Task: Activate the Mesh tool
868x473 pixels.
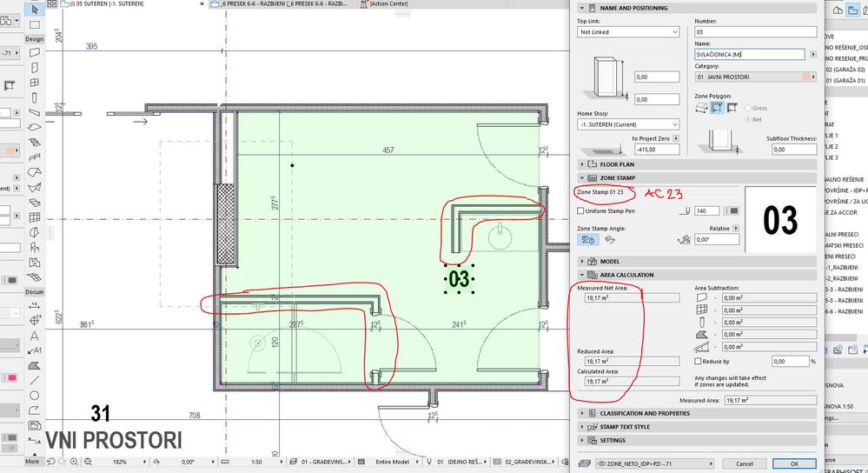Action: coord(35,277)
